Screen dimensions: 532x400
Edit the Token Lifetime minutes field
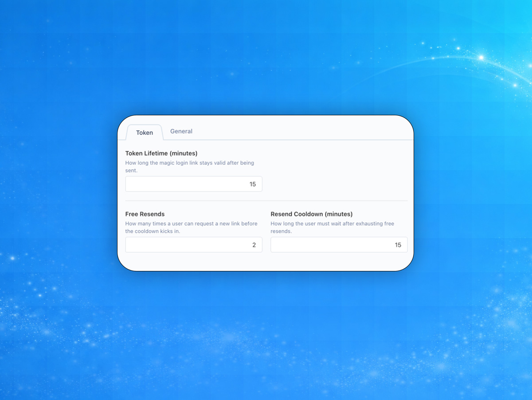194,184
